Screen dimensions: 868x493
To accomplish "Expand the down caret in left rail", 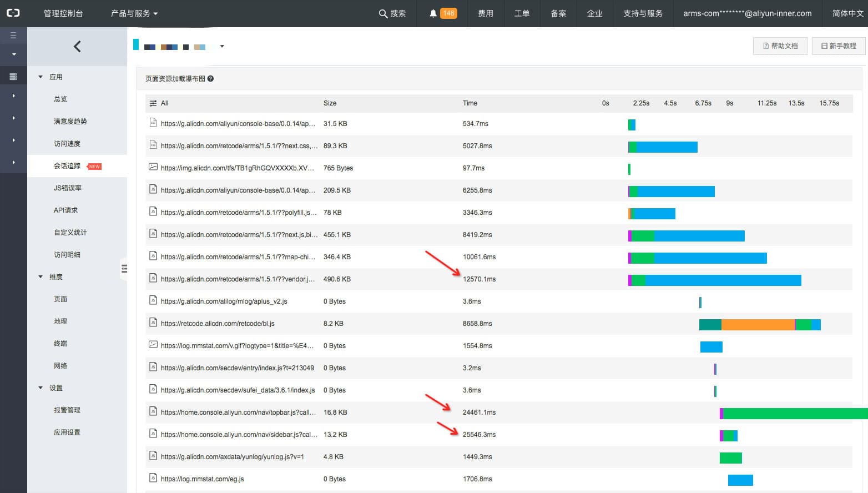I will (x=14, y=54).
